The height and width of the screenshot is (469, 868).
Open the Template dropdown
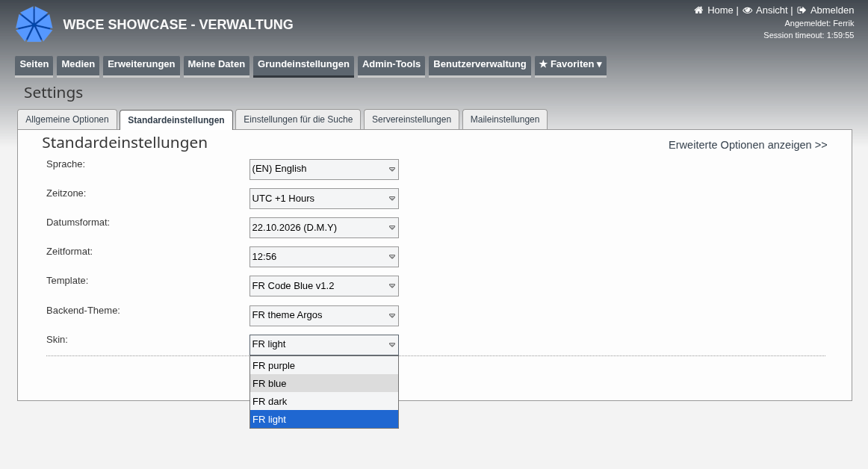(x=324, y=286)
